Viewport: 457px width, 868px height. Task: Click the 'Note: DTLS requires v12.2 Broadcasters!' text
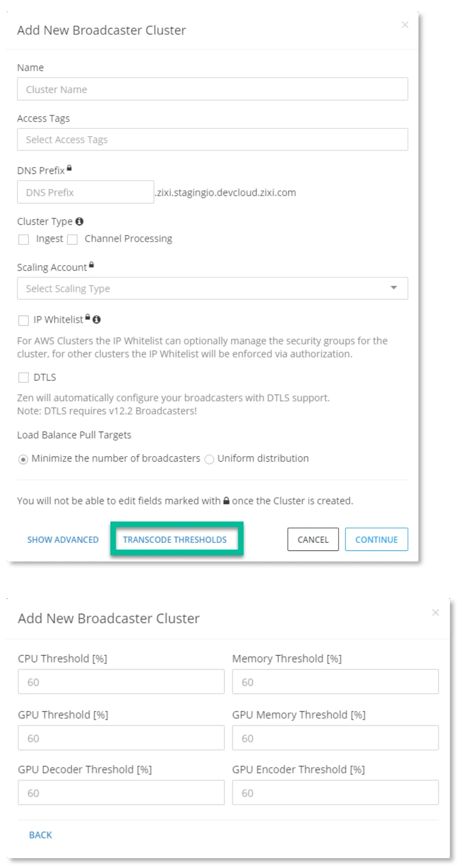coord(107,411)
